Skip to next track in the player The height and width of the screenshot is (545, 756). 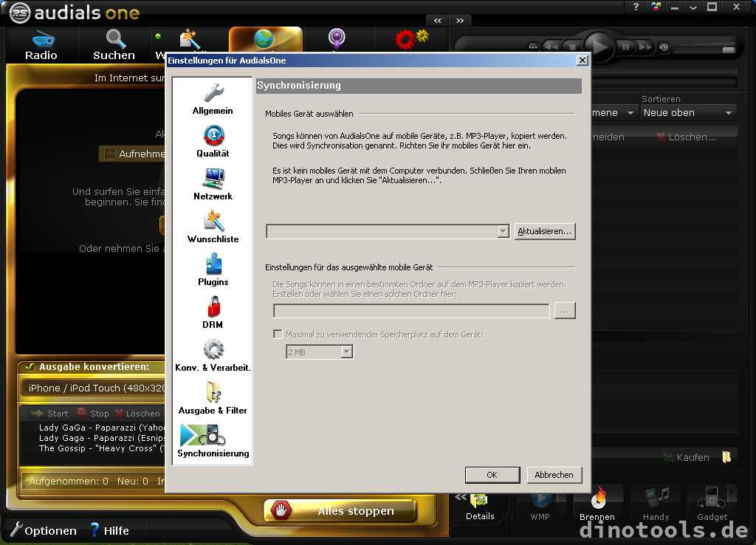coord(645,47)
